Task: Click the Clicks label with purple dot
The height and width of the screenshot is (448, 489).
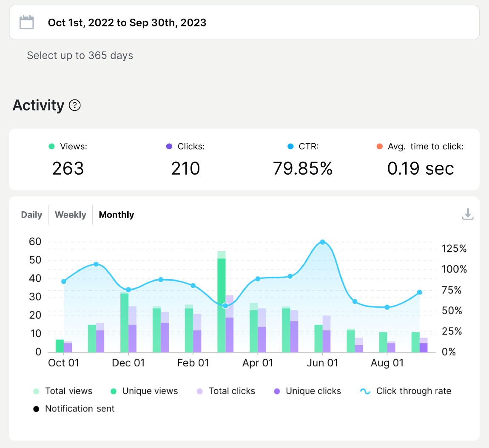Action: (185, 147)
